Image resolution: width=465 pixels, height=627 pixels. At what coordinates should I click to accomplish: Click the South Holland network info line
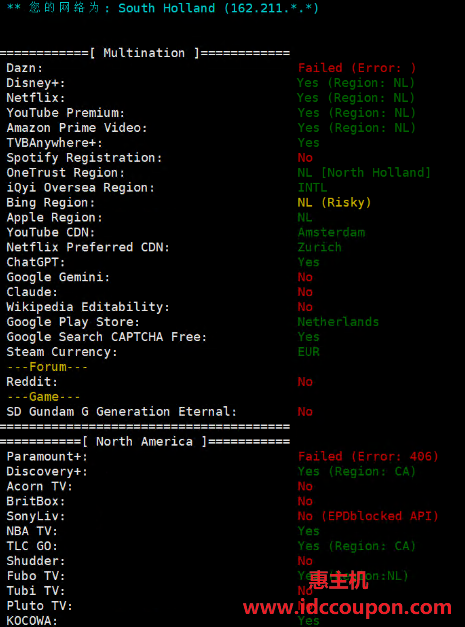coord(163,8)
